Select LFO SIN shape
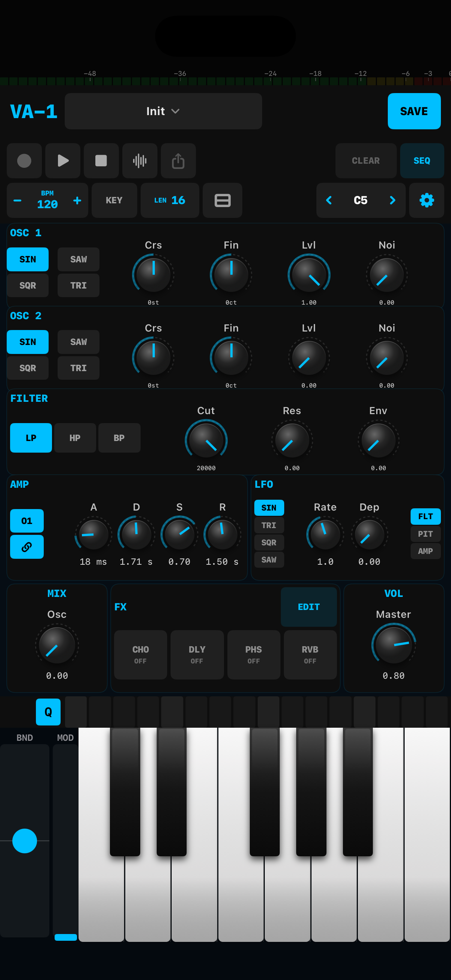 click(x=269, y=508)
